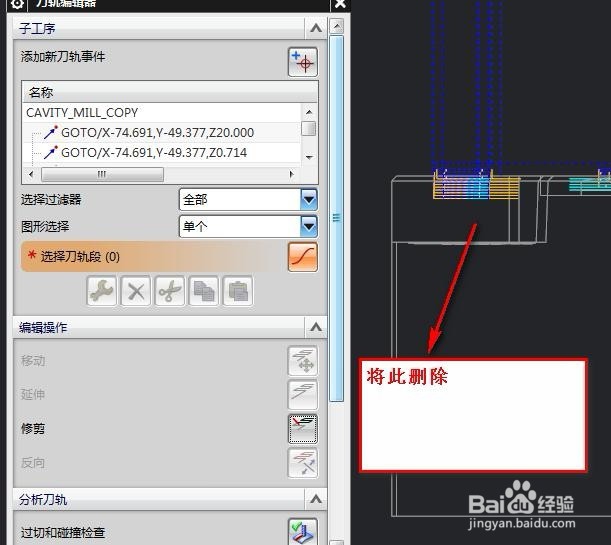The image size is (611, 545).
Task: Select GOTO row ending Z20.000
Action: (x=161, y=132)
